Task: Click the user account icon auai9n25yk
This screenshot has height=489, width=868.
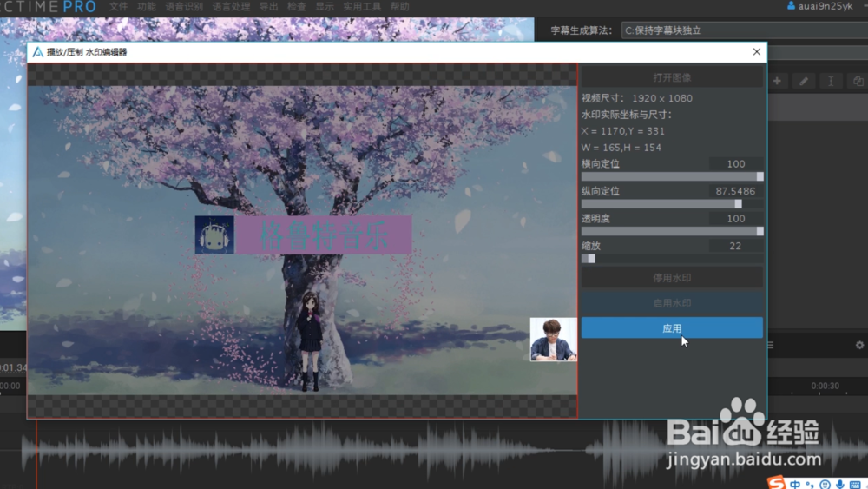Action: [x=791, y=6]
